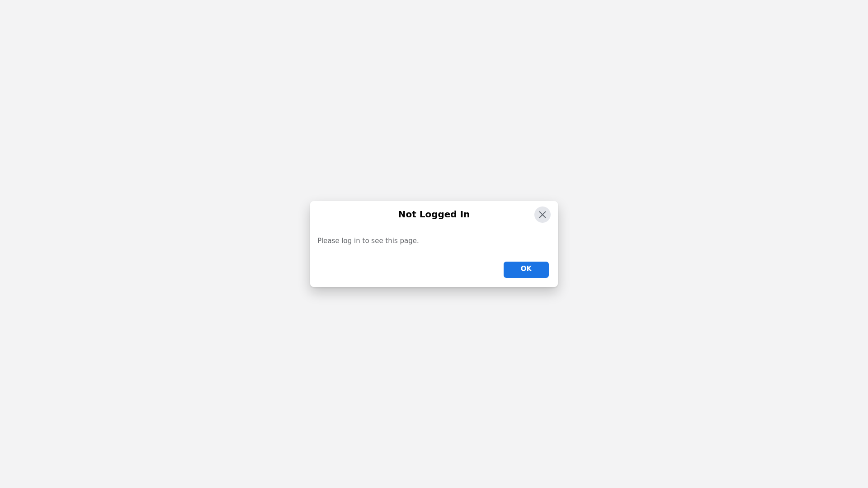The width and height of the screenshot is (868, 488).
Task: Click the cross icon in the dialog header
Action: coord(542,215)
